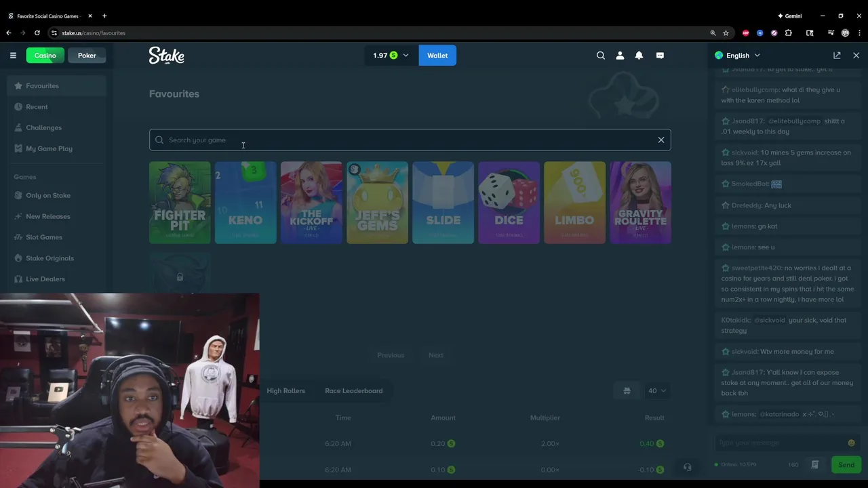Viewport: 868px width, 488px height.
Task: Close the Favorite Social Casino Games tab
Action: [x=90, y=16]
